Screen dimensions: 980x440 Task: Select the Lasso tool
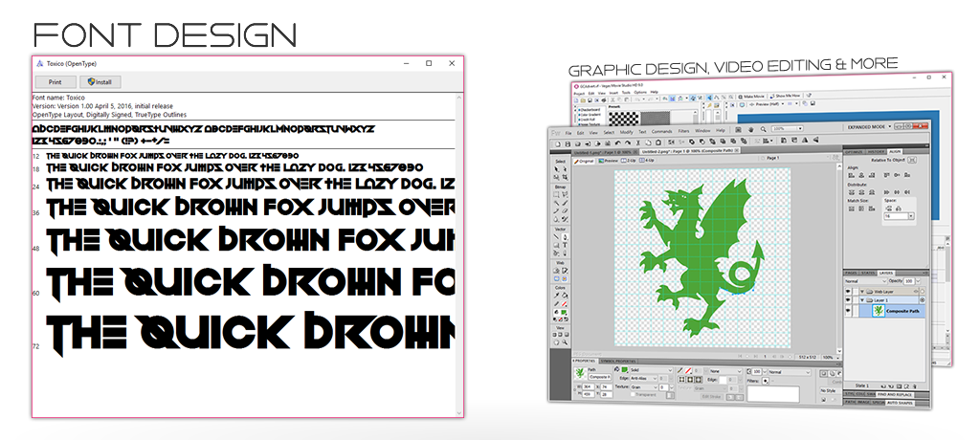pos(565,194)
